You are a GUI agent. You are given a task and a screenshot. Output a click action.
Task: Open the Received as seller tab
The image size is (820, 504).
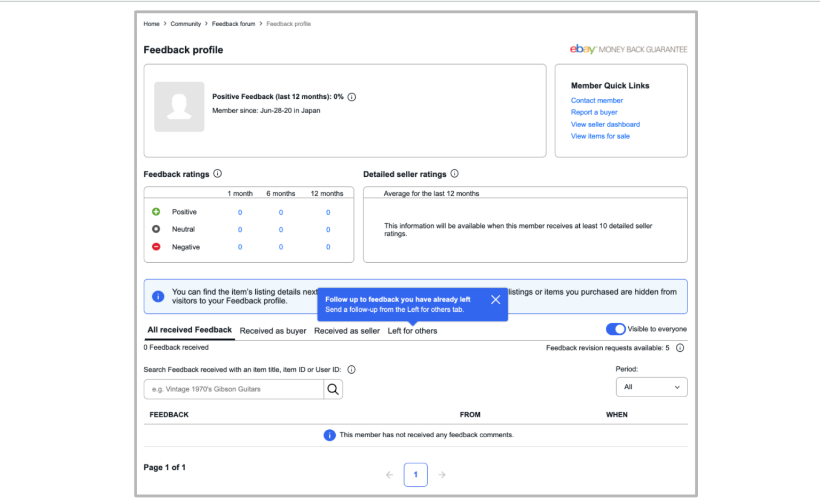[x=347, y=331]
